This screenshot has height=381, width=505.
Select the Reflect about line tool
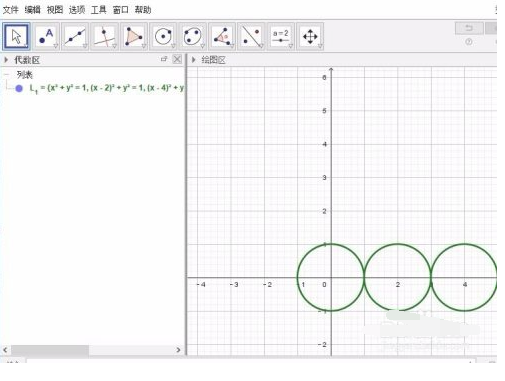tap(251, 36)
